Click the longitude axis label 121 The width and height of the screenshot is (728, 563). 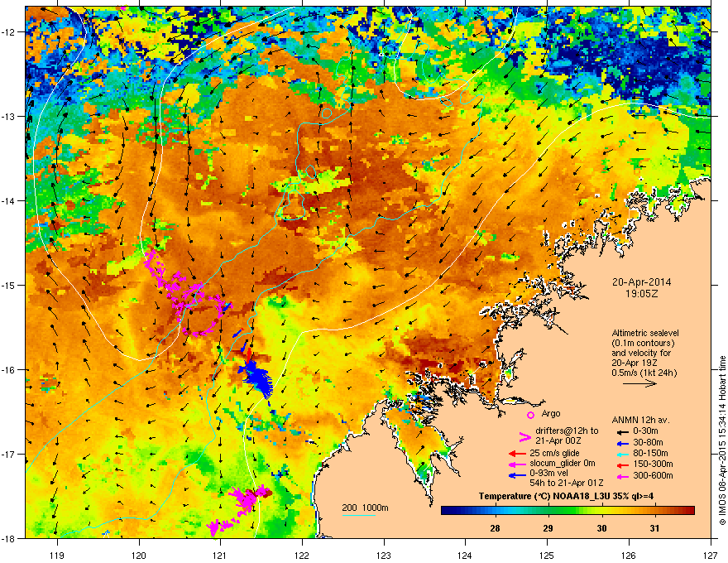pyautogui.click(x=220, y=555)
